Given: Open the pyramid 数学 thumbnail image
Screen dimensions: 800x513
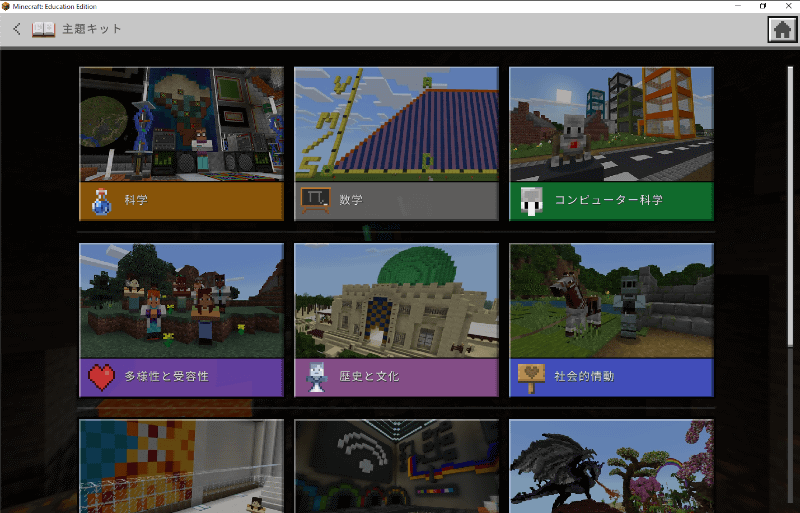Looking at the screenshot, I should pyautogui.click(x=396, y=124).
